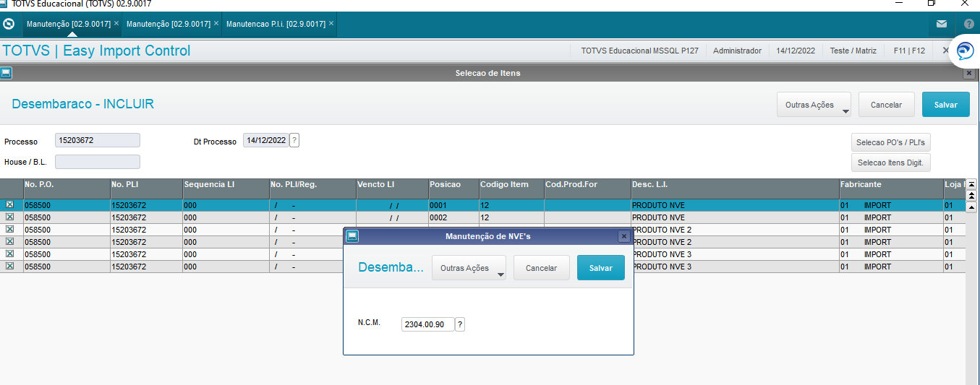Select Posicao cell 0002
The width and height of the screenshot is (980, 385).
click(x=453, y=217)
